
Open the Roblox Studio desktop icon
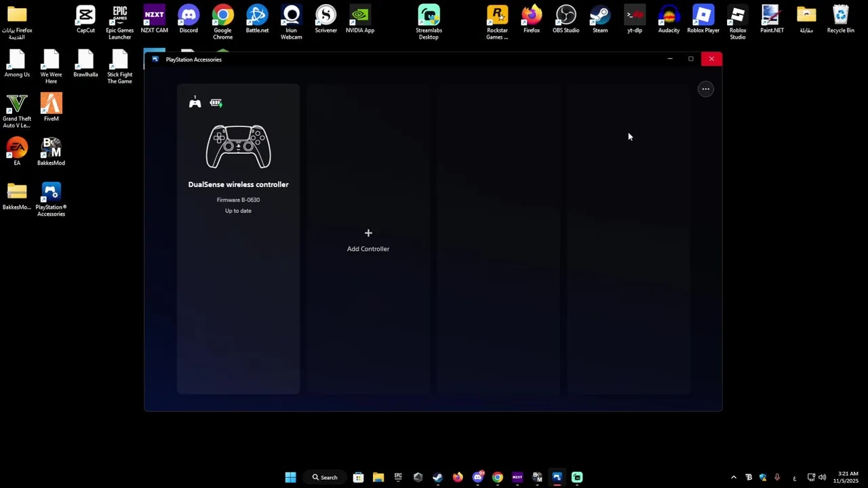point(738,22)
